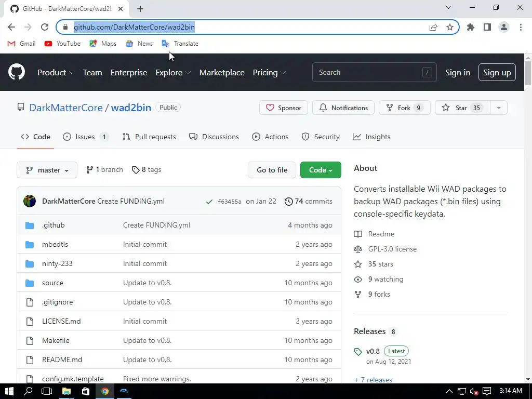
Task: Open the notification center icon
Action: [487, 391]
